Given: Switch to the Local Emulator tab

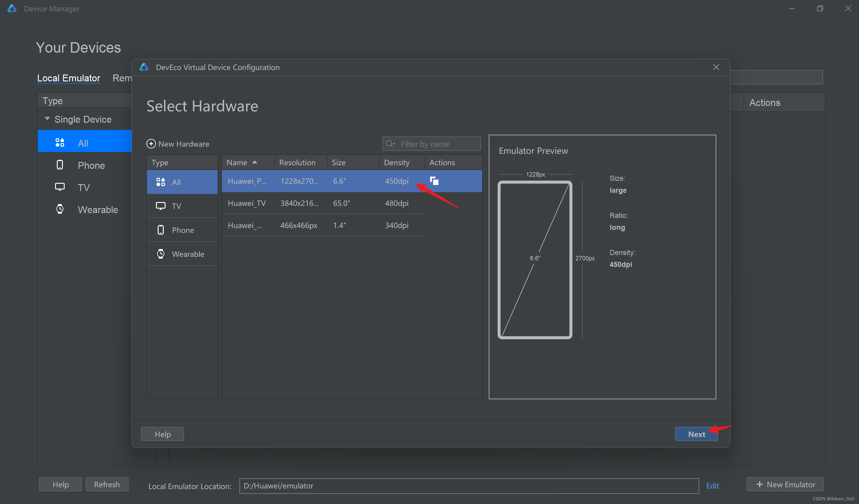Looking at the screenshot, I should tap(69, 78).
